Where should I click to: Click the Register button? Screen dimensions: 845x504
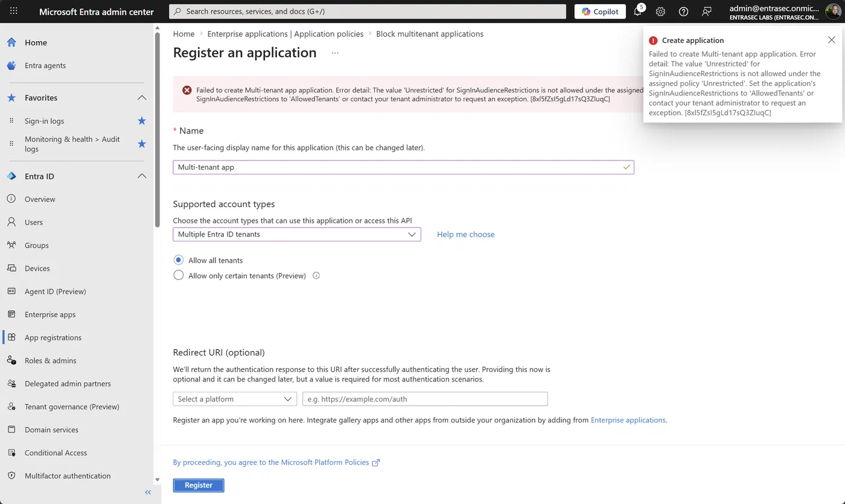point(199,485)
